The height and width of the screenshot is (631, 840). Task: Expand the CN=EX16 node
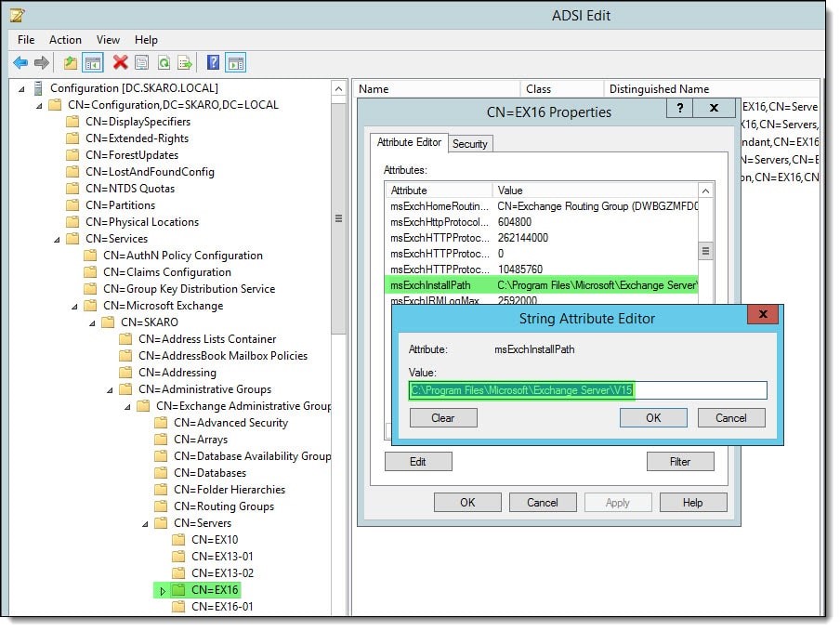coord(163,591)
